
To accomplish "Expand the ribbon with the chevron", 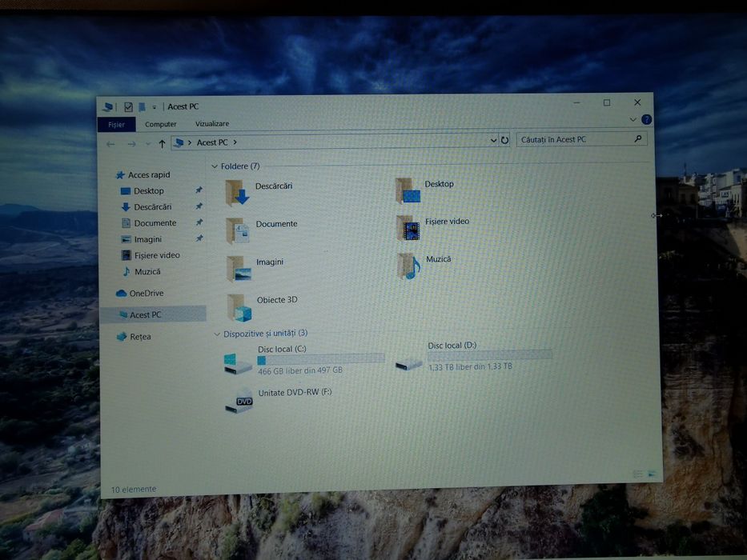I will pos(633,119).
